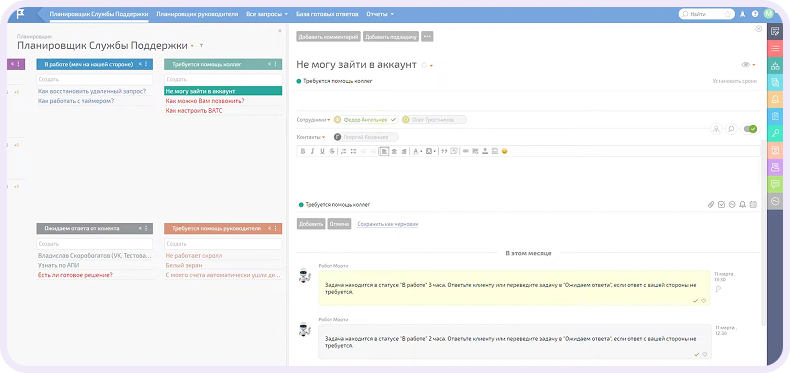Click 'Добавить' submit button
This screenshot has height=373, width=790.
(311, 224)
